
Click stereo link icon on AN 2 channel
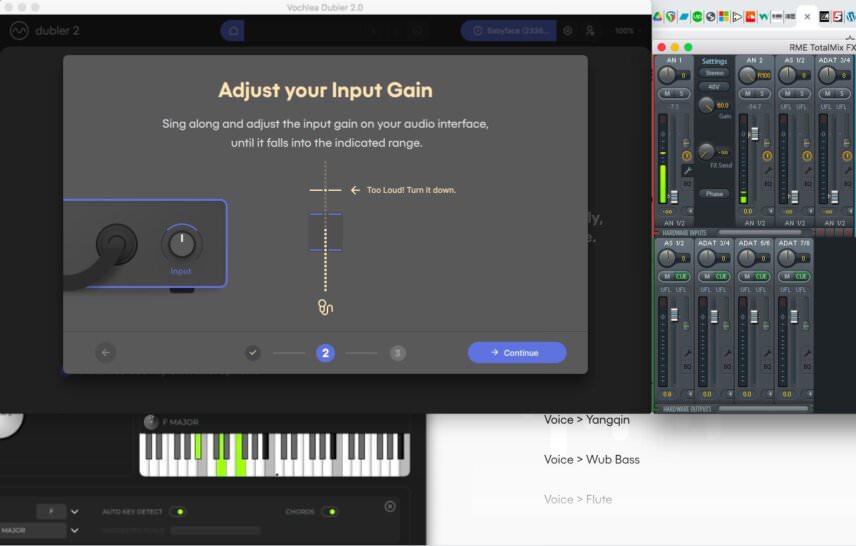tap(767, 156)
